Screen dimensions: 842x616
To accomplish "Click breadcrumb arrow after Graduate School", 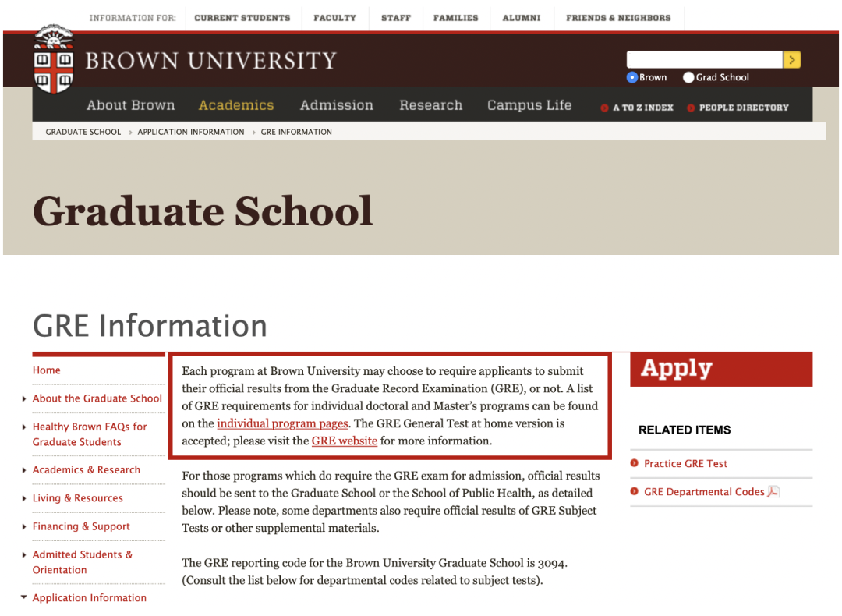I will coord(130,132).
